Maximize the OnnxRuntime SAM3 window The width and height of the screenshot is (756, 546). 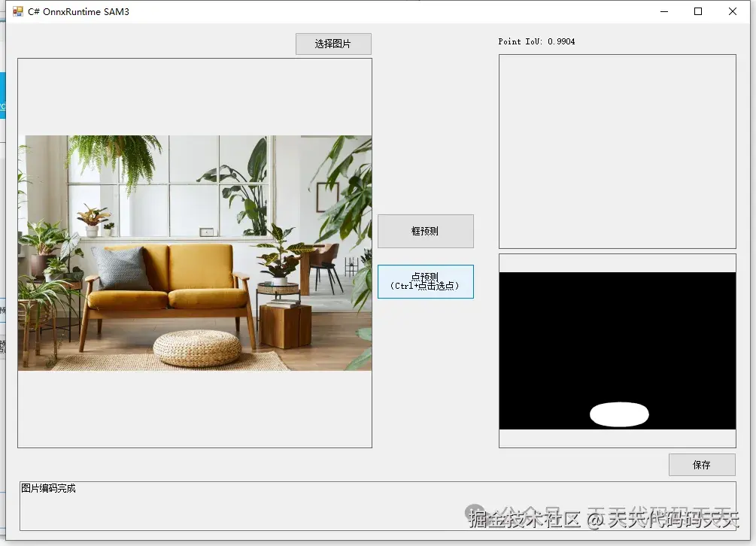click(697, 11)
